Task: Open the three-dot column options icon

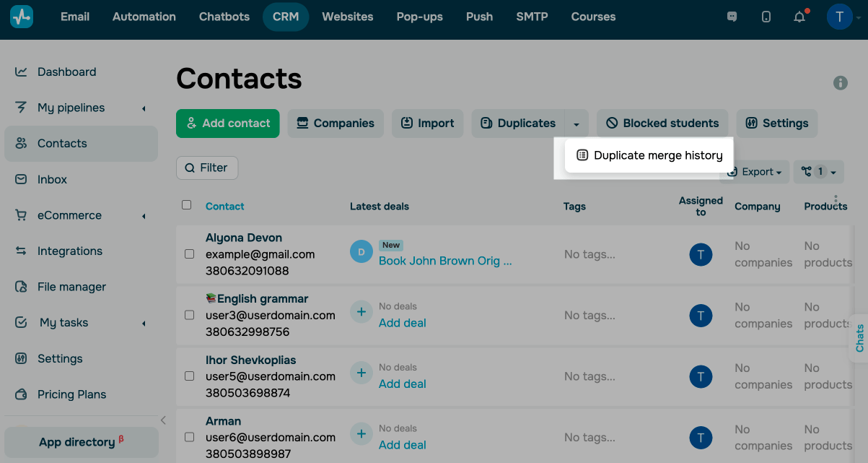Action: point(836,200)
